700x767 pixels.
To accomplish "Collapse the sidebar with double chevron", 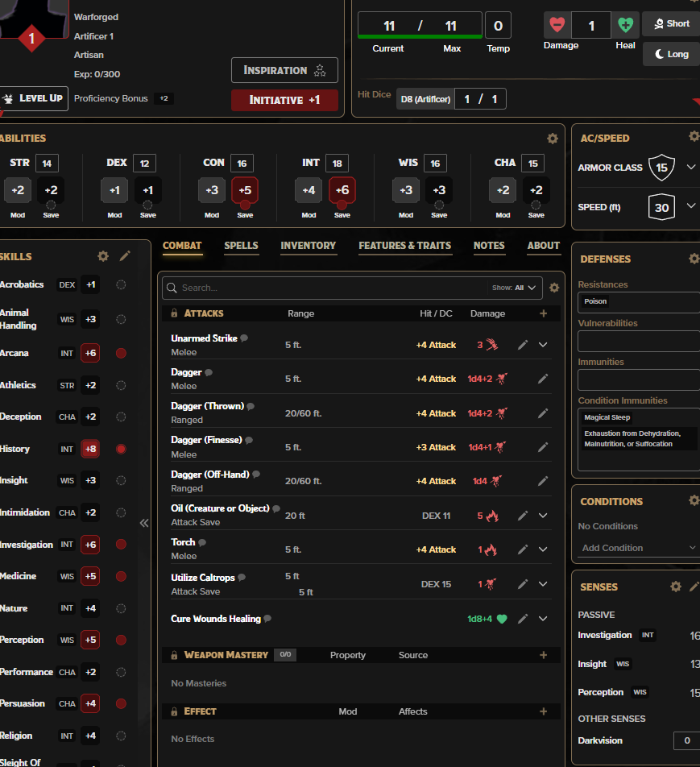I will [x=144, y=523].
